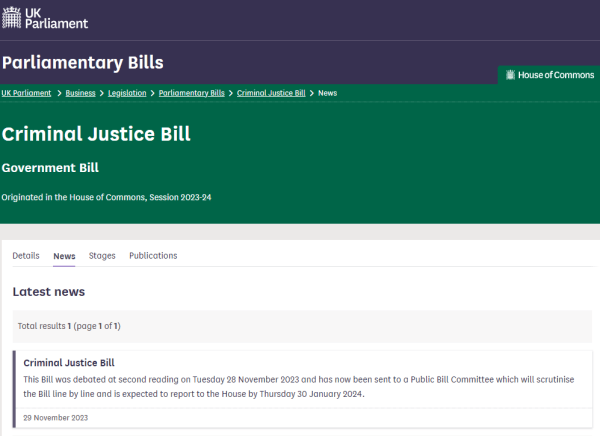600x436 pixels.
Task: Click the News breadcrumb item
Action: (x=327, y=93)
